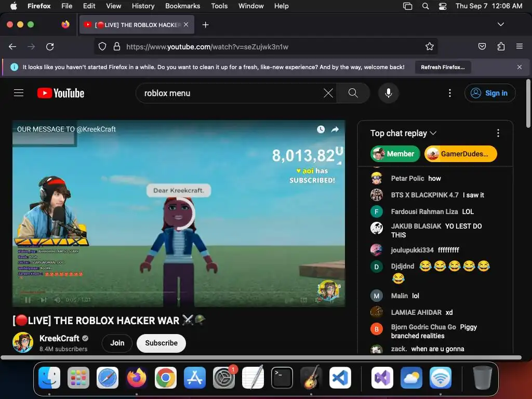Launch Google Chrome from the Dock

[x=166, y=378]
